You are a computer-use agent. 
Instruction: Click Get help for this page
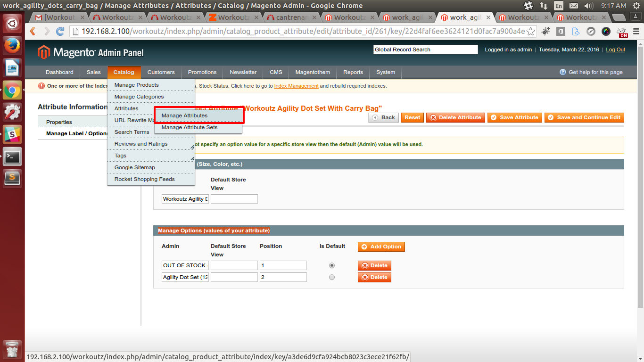click(591, 72)
